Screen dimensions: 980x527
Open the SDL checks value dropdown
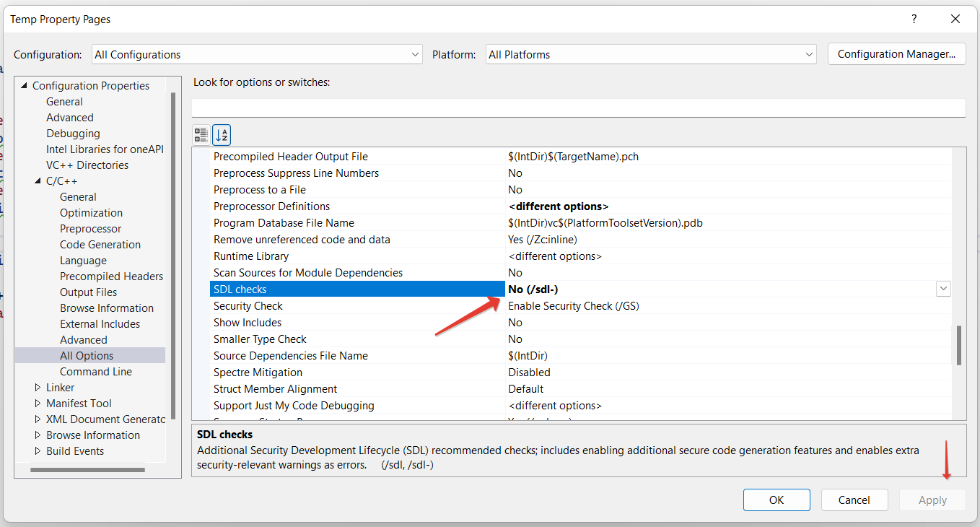[x=942, y=288]
